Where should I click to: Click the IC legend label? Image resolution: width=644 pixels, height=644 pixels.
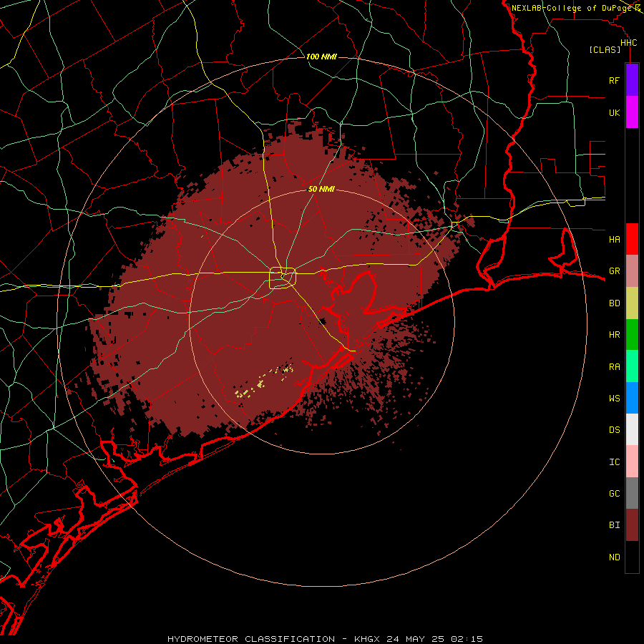[614, 462]
